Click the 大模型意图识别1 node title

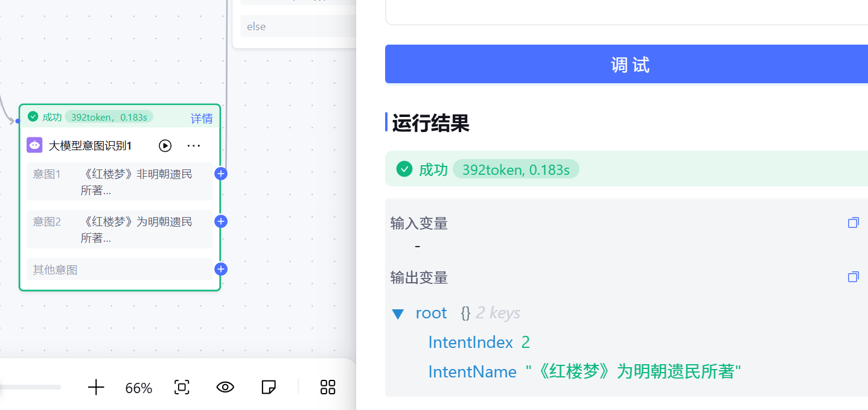90,146
